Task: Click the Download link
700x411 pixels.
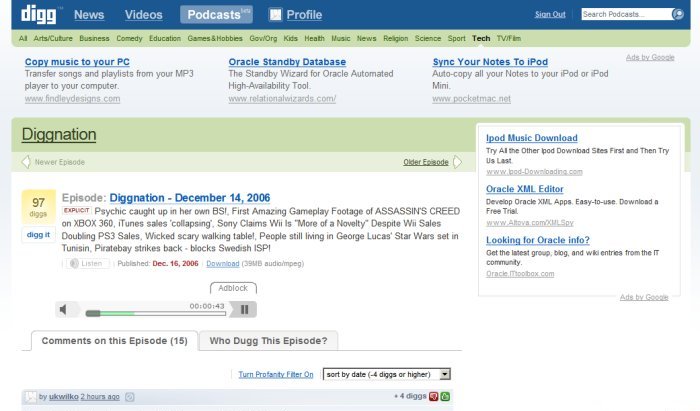Action: pyautogui.click(x=223, y=264)
